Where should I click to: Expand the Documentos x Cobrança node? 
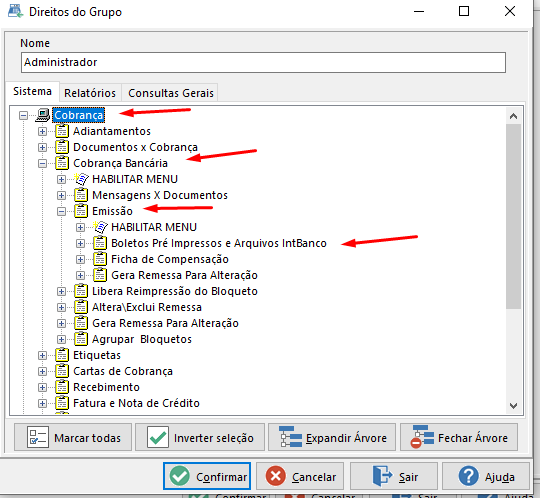[x=42, y=147]
